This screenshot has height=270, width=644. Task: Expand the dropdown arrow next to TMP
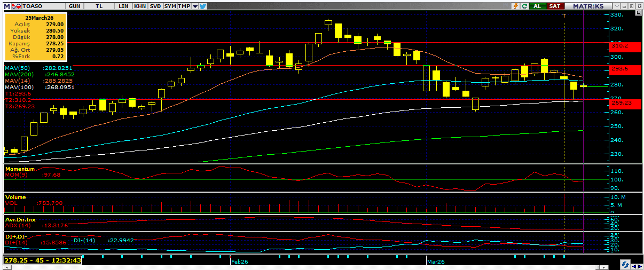click(195, 6)
